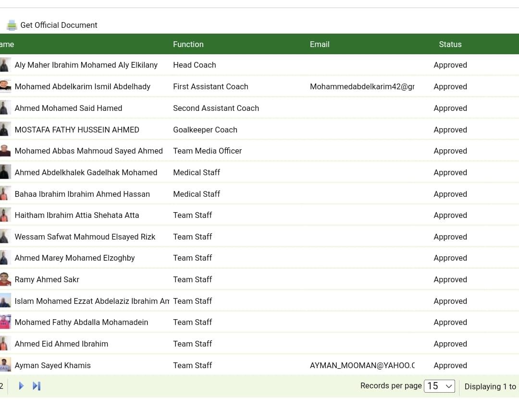The width and height of the screenshot is (519, 420).
Task: Open the Records per page dropdown
Action: click(x=439, y=386)
